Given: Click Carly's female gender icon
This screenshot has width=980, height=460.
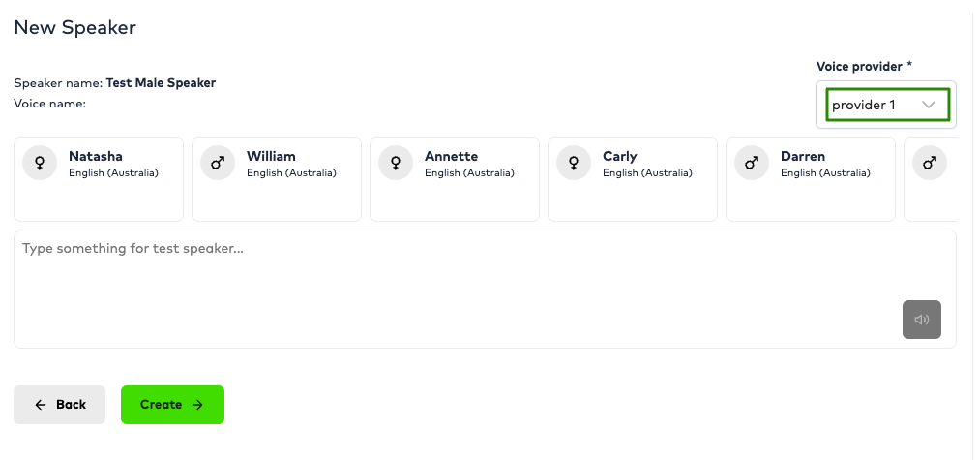Looking at the screenshot, I should click(574, 163).
